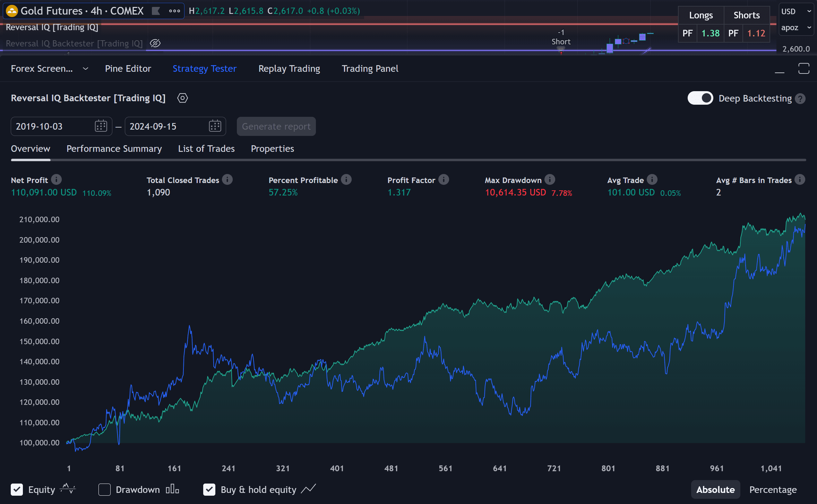Switch to the Properties tab
This screenshot has height=504, width=817.
(273, 149)
